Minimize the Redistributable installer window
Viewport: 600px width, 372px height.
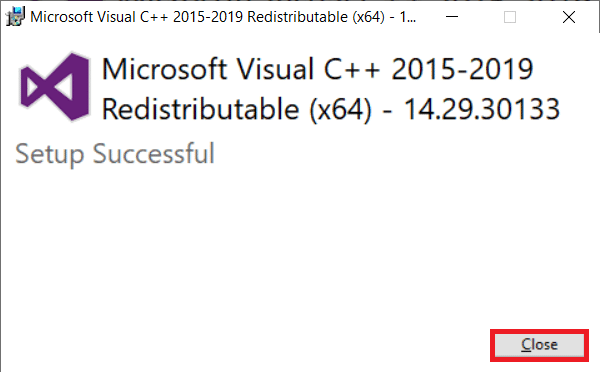click(x=452, y=17)
